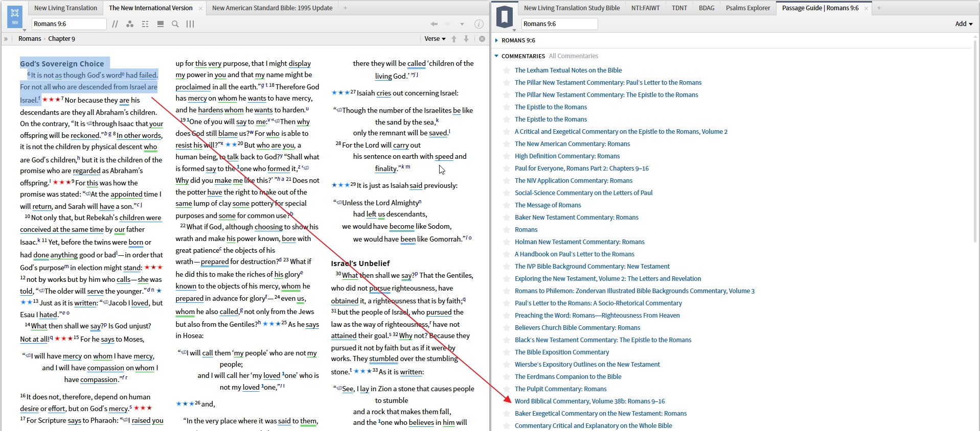Image resolution: width=980 pixels, height=431 pixels.
Task: Click the NIV panel reference box
Action: (69, 24)
